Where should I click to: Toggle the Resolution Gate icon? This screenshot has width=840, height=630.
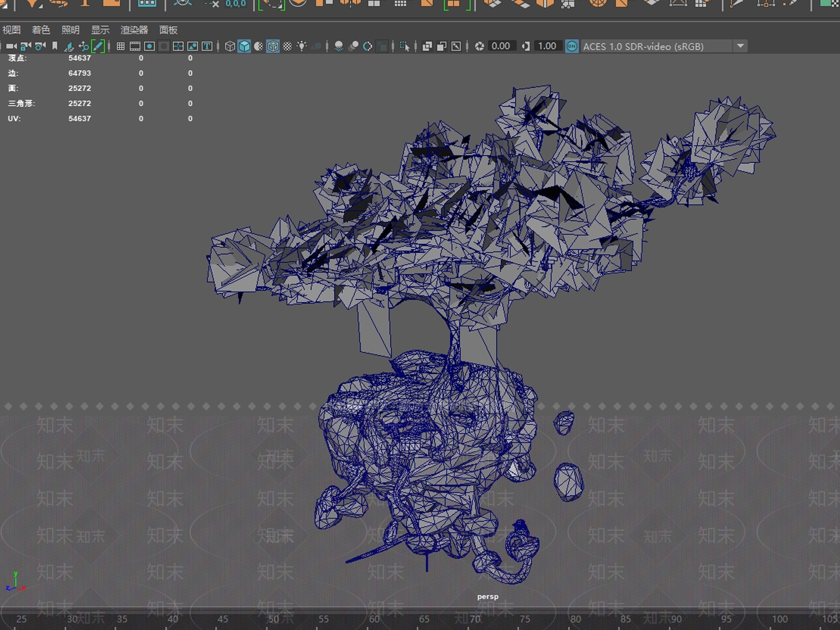150,46
